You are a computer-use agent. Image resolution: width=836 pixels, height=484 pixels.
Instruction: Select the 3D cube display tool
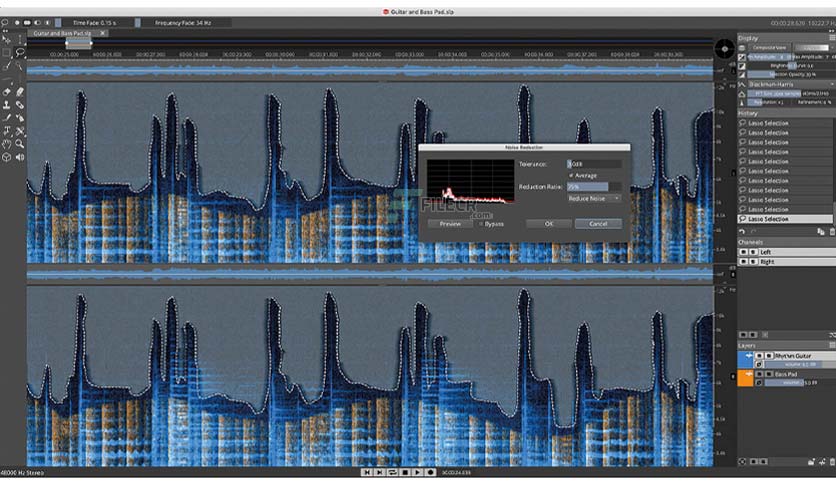(6, 157)
